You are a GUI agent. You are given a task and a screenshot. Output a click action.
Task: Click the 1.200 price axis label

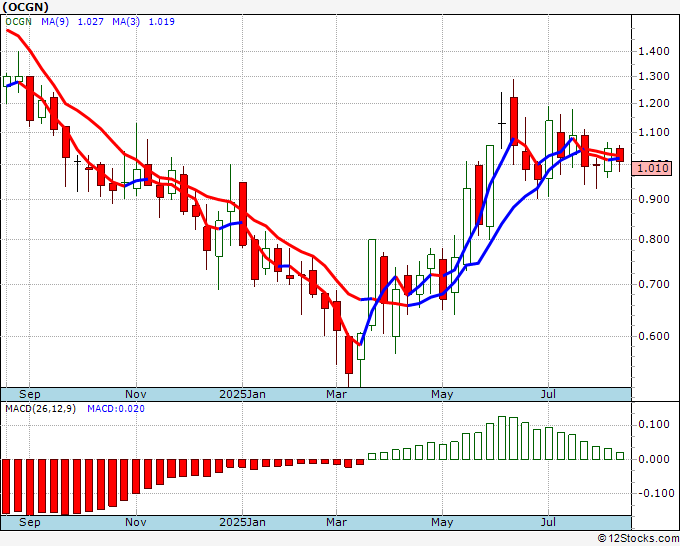click(654, 103)
